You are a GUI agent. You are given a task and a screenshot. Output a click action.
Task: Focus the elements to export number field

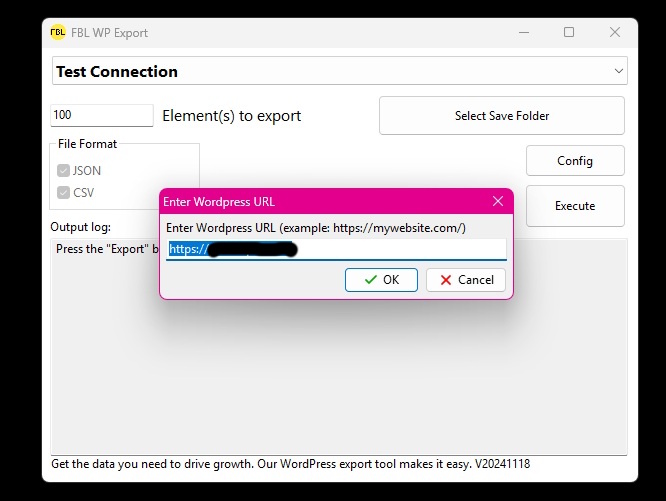(x=101, y=115)
